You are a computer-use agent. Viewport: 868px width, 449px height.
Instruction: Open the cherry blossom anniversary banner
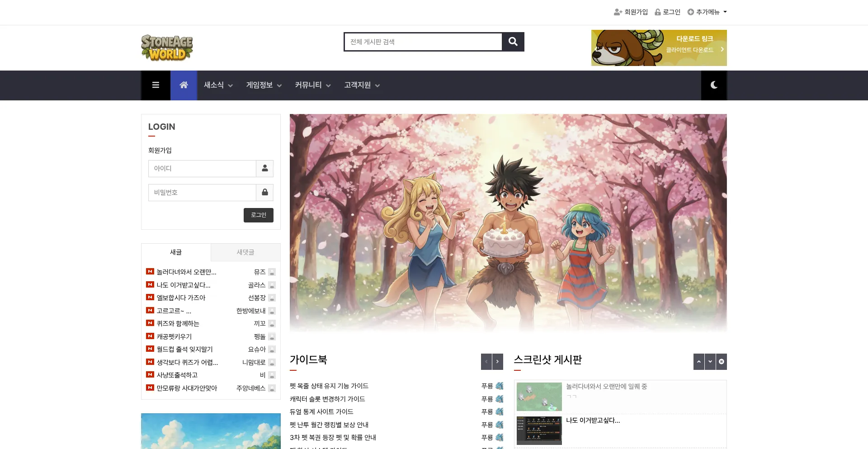point(508,223)
